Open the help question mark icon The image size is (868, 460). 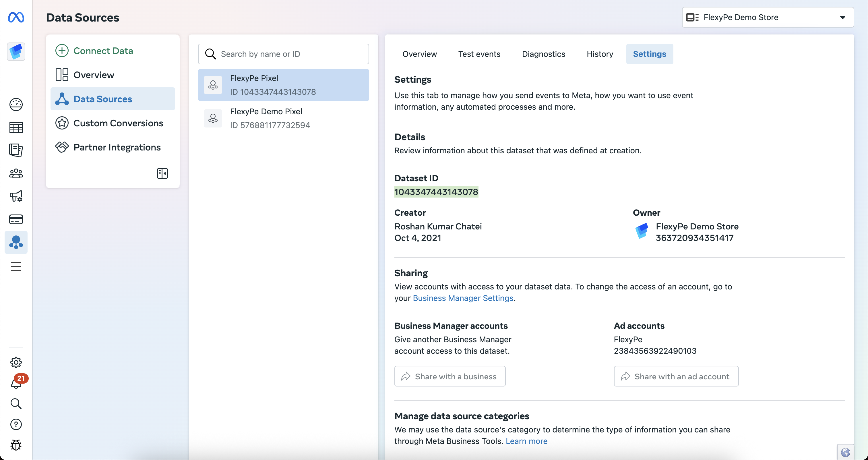pos(16,424)
